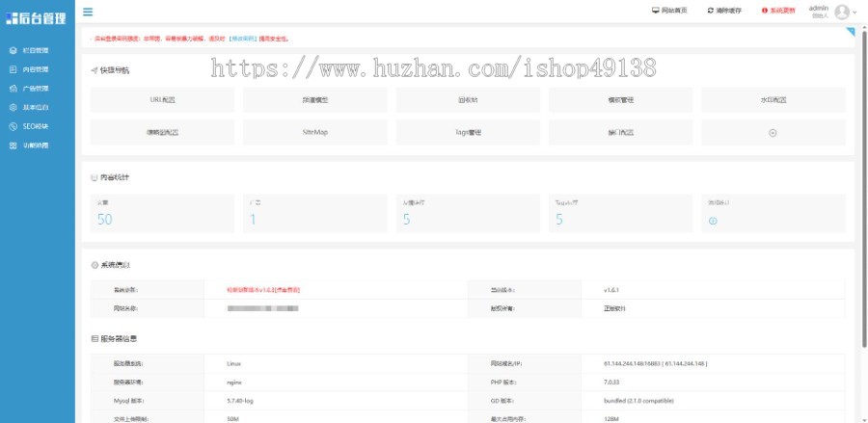The height and width of the screenshot is (423, 868).
Task: Open the 模板管理 quick link
Action: click(x=620, y=100)
